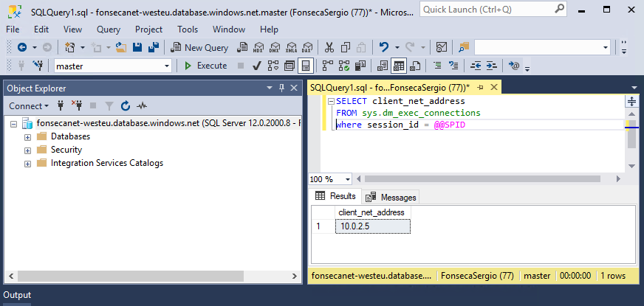Image resolution: width=644 pixels, height=306 pixels.
Task: Open the Tools menu
Action: (x=188, y=29)
